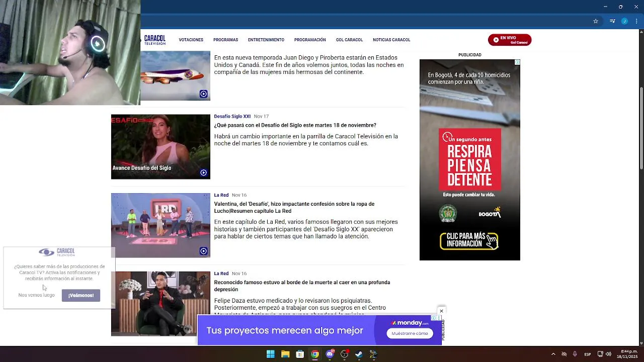The height and width of the screenshot is (362, 644).
Task: Open the Windows Start menu
Action: point(271,354)
